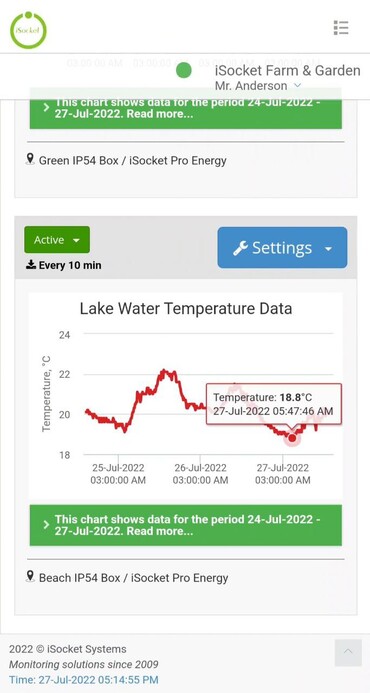The image size is (370, 693).
Task: Open the Active status dropdown
Action: (x=57, y=240)
